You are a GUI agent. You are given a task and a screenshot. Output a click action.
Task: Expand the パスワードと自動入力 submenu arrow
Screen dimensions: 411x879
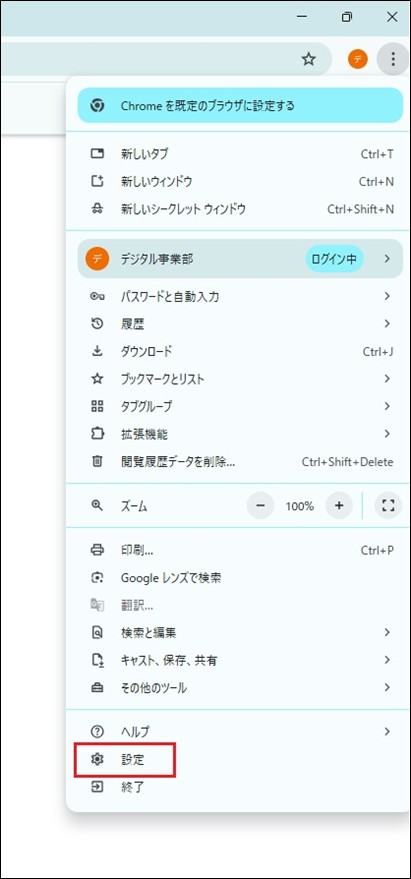point(387,296)
